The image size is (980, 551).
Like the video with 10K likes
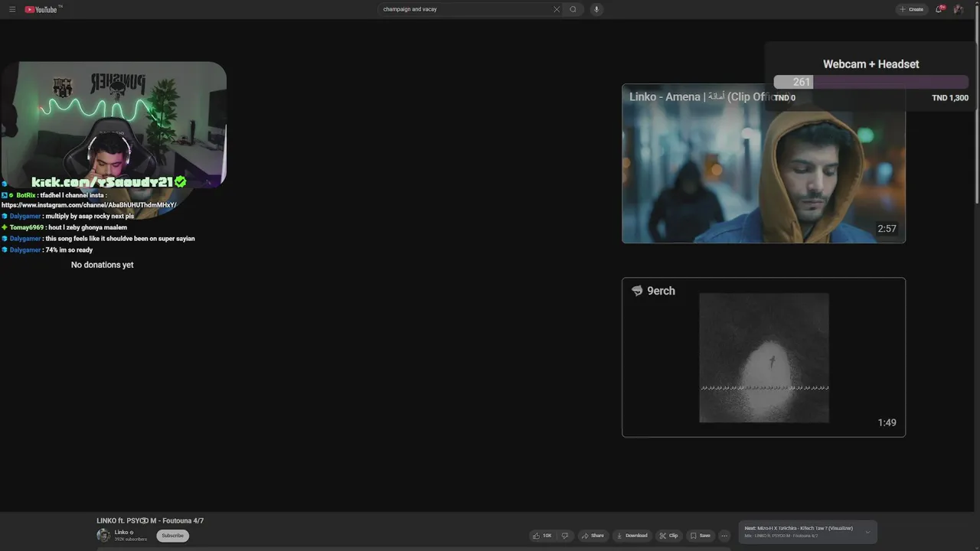(542, 536)
